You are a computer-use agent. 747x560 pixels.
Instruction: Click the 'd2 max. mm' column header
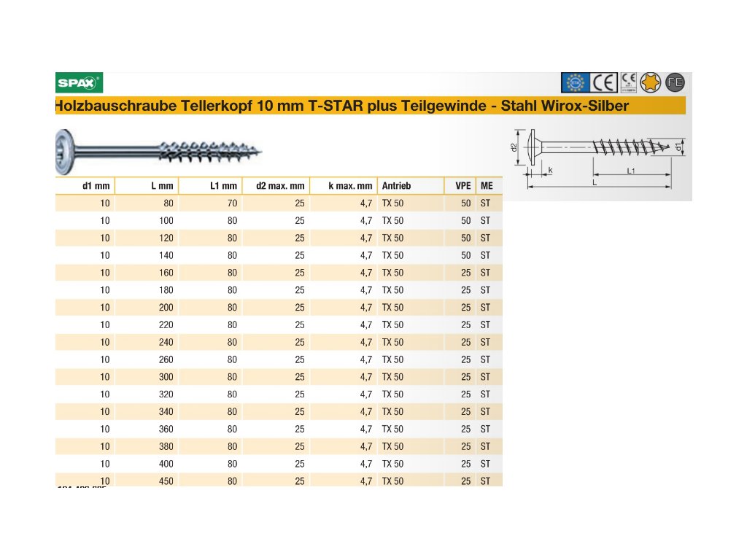(280, 186)
